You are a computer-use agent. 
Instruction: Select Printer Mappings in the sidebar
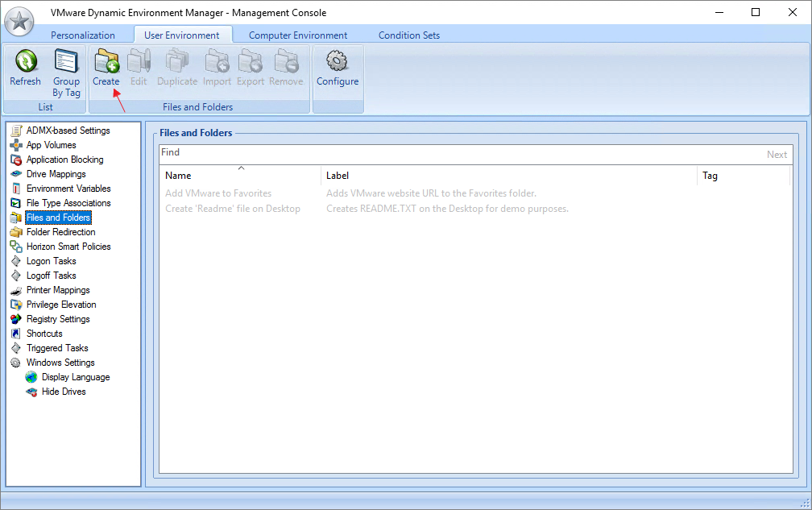pos(58,290)
